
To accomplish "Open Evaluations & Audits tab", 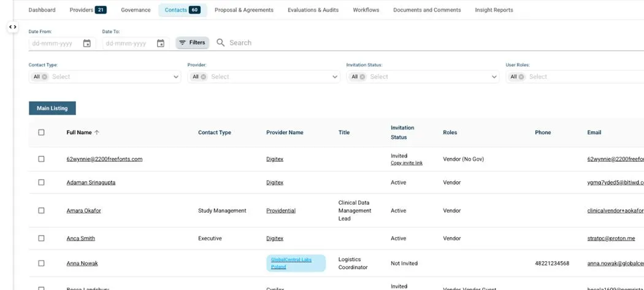I will pyautogui.click(x=313, y=10).
